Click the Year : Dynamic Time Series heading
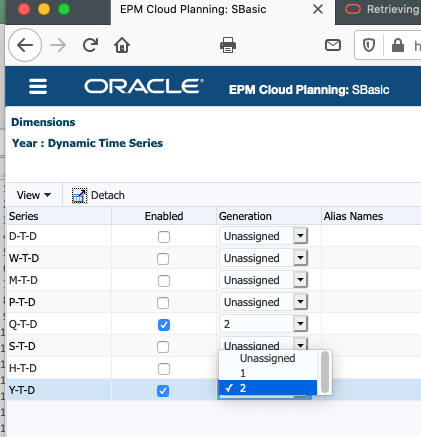 coord(88,143)
